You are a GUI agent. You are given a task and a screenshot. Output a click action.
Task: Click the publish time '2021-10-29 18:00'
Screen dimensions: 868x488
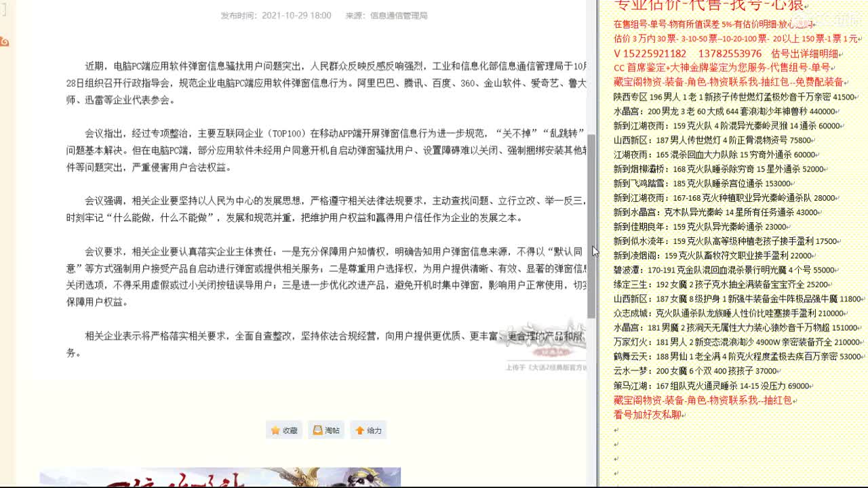point(296,16)
